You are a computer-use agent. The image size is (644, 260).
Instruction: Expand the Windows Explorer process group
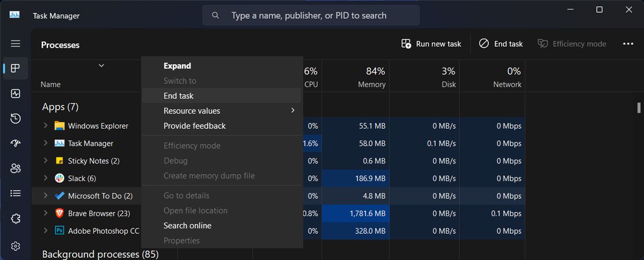(x=46, y=126)
